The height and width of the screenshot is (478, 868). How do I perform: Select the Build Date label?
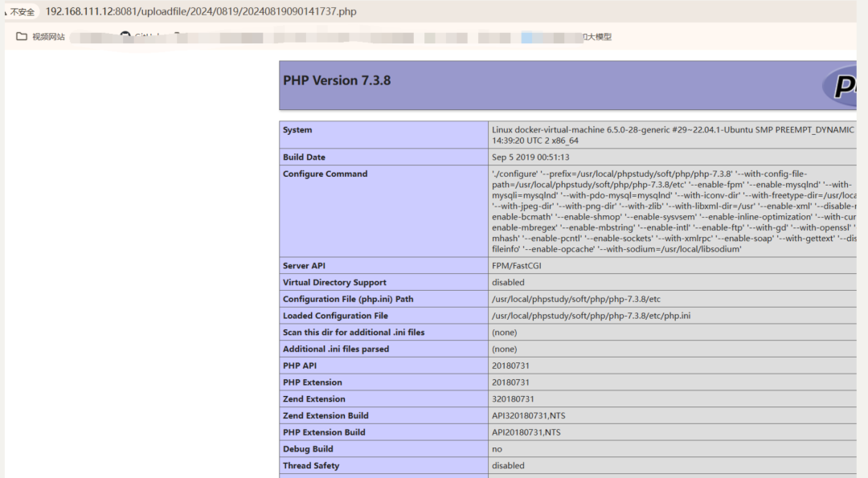[x=304, y=157]
